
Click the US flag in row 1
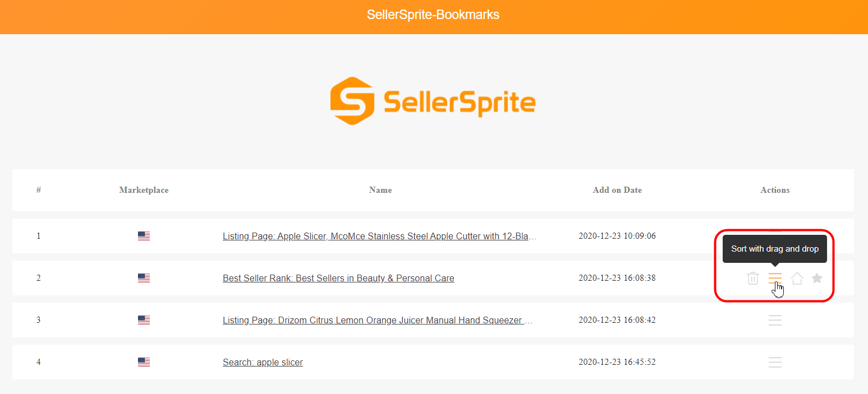coord(144,236)
